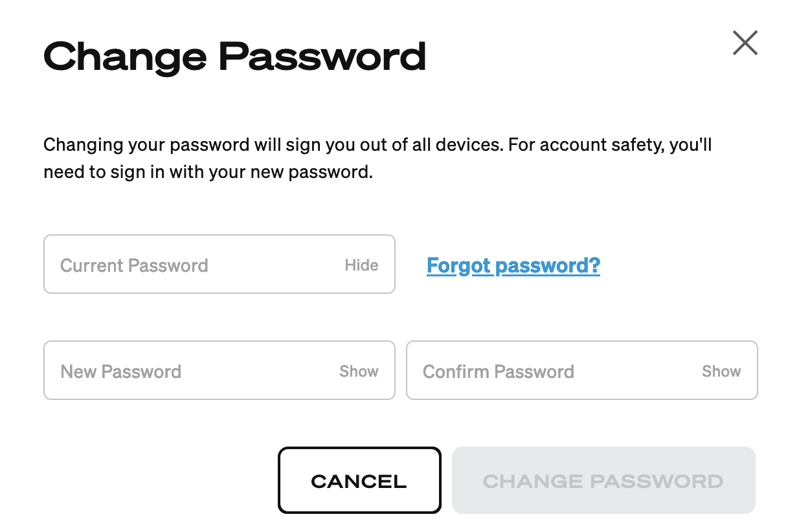Click the Hide label beside Current Password

click(x=361, y=265)
